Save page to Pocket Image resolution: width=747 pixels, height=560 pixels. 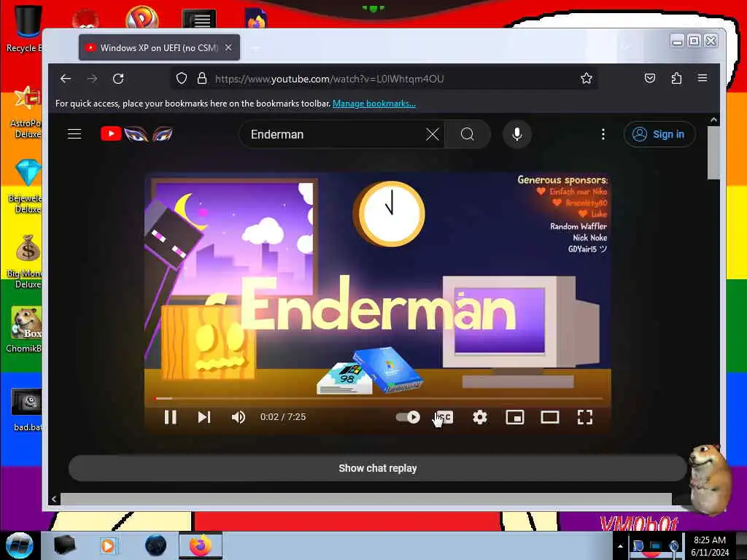(x=650, y=79)
